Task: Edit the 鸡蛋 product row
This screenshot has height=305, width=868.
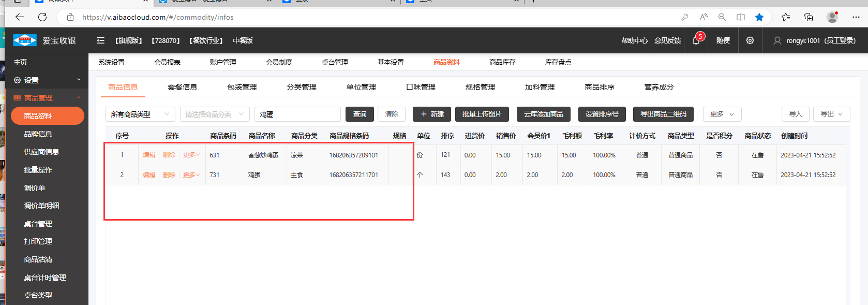Action: point(149,175)
